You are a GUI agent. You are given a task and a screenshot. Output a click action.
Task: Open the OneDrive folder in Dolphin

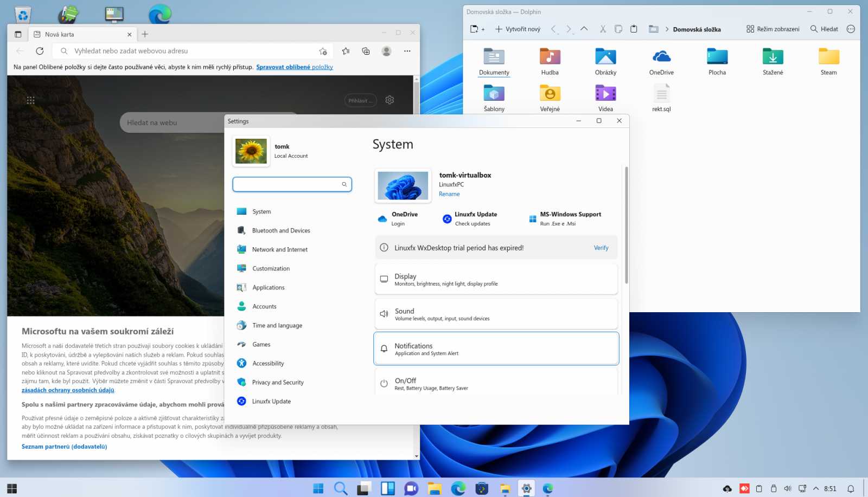coord(661,61)
